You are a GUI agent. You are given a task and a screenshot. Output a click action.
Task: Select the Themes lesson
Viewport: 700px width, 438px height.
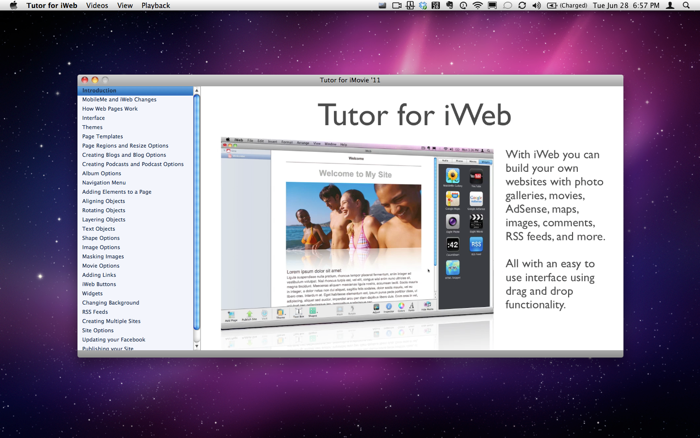92,127
